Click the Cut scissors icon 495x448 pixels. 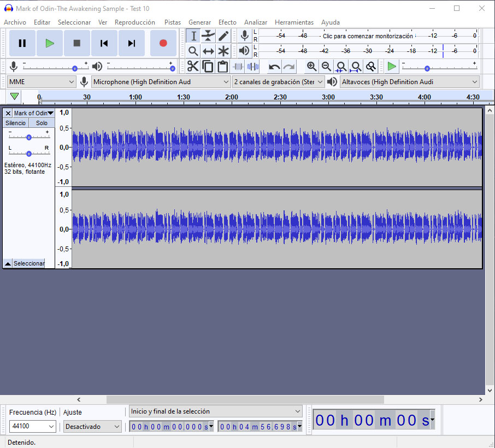click(193, 67)
